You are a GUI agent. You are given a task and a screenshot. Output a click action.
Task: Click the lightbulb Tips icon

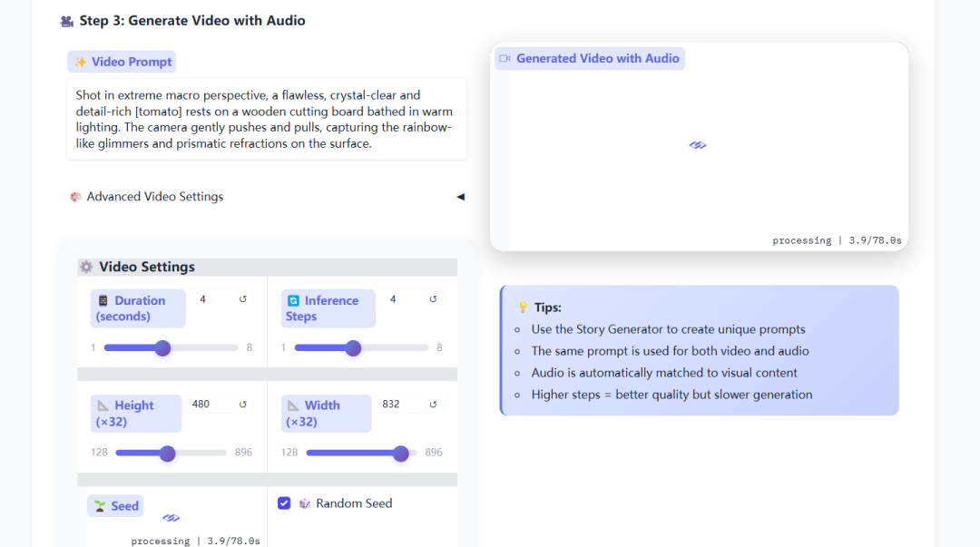coord(522,308)
